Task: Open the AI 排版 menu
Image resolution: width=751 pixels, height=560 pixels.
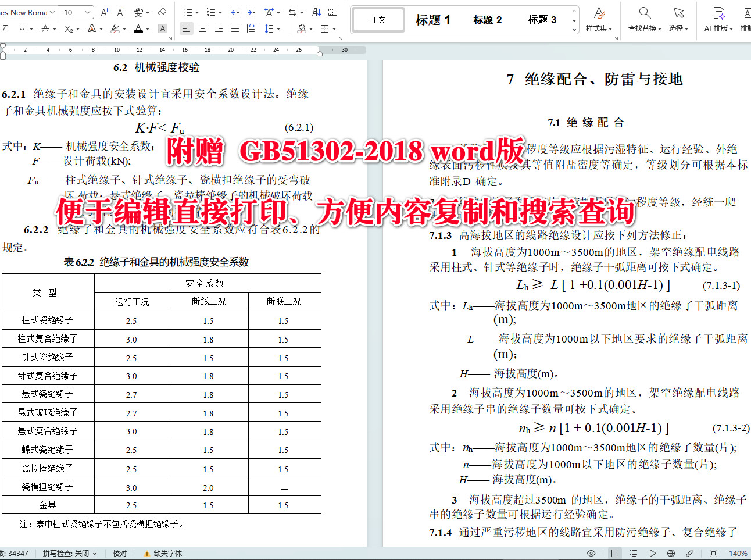Action: click(x=718, y=19)
